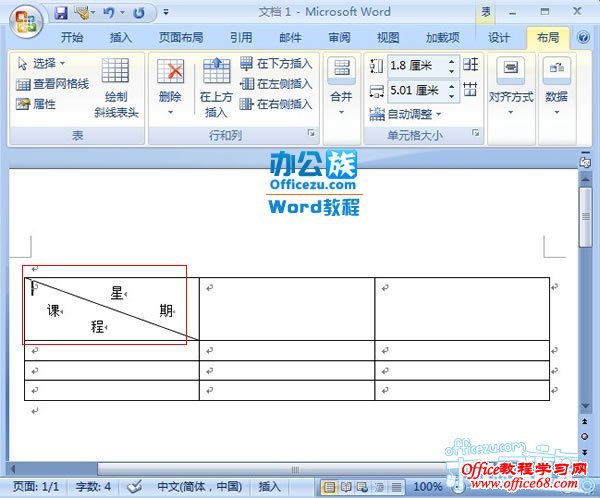600x498 pixels.
Task: Click 页面: 1/1 in the status bar
Action: 36,487
